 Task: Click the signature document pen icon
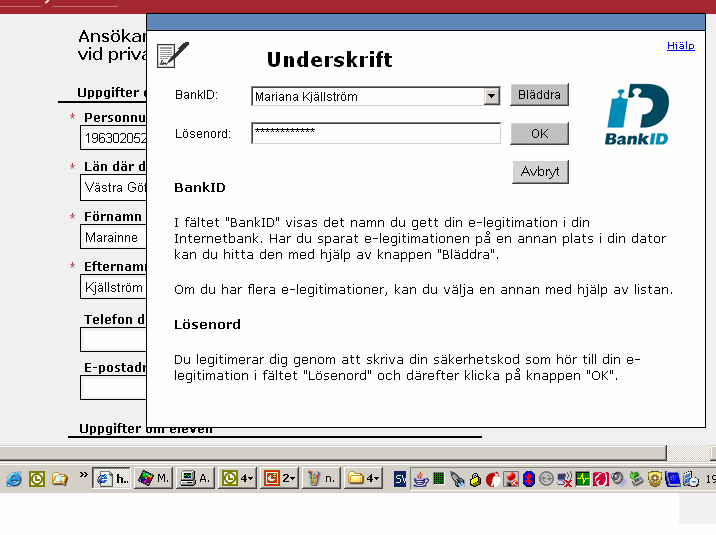point(173,55)
